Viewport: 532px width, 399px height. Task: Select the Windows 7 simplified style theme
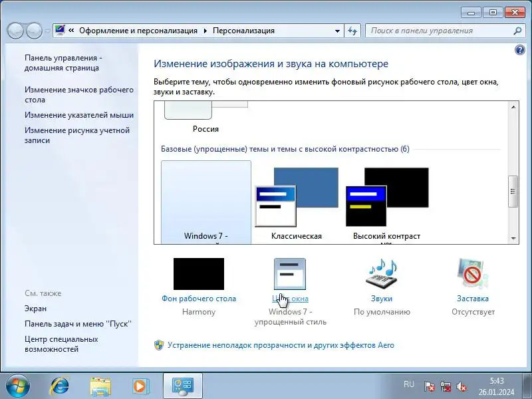(x=206, y=202)
